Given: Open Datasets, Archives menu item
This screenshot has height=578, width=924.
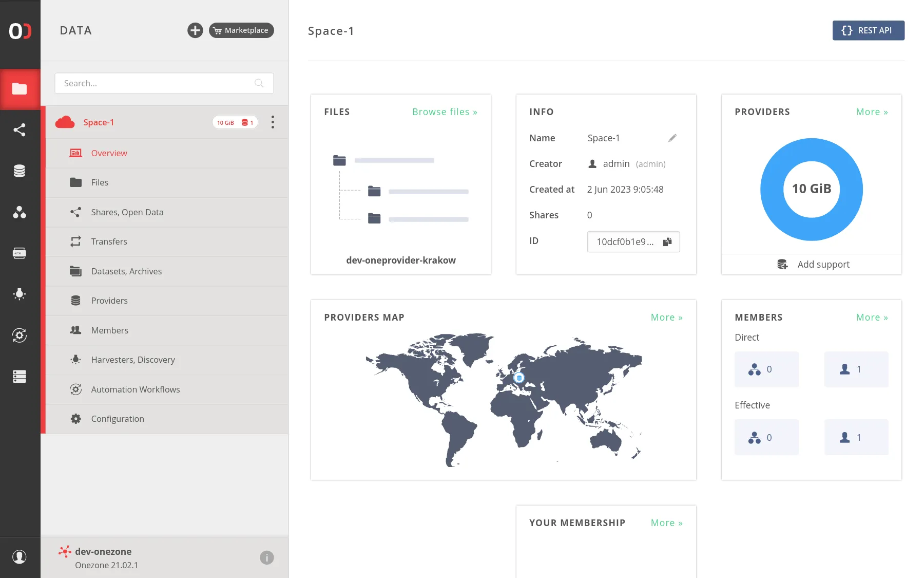Looking at the screenshot, I should (x=126, y=271).
